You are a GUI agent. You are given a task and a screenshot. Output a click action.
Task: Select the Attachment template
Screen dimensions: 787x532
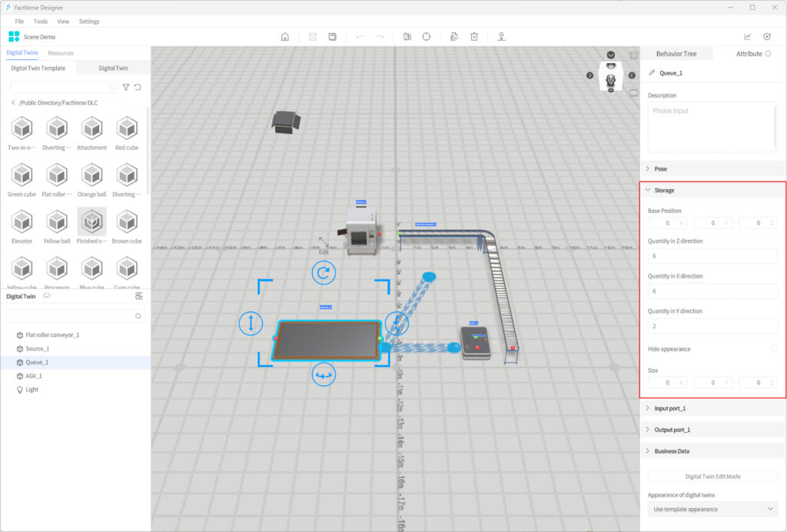(92, 134)
